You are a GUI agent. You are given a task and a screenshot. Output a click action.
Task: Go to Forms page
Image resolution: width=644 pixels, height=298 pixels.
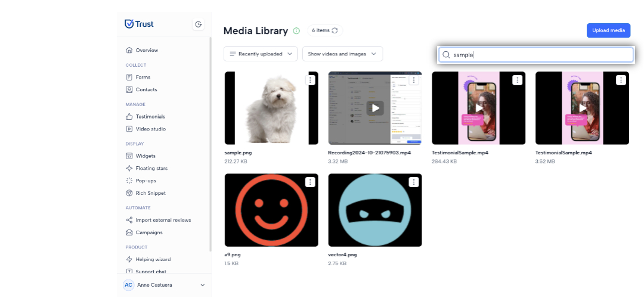(x=143, y=77)
